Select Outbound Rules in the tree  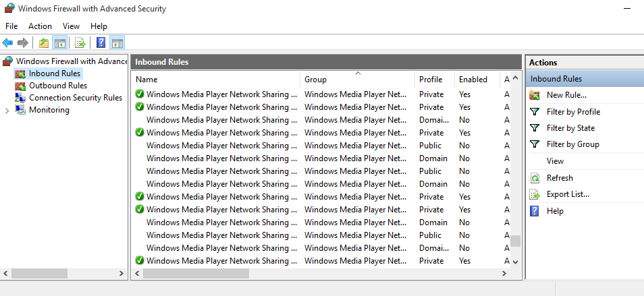pyautogui.click(x=58, y=86)
